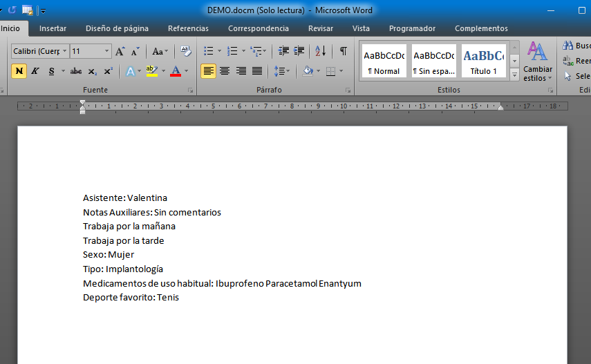Click the Cambiar estilos button
The image size is (591, 364).
point(538,62)
